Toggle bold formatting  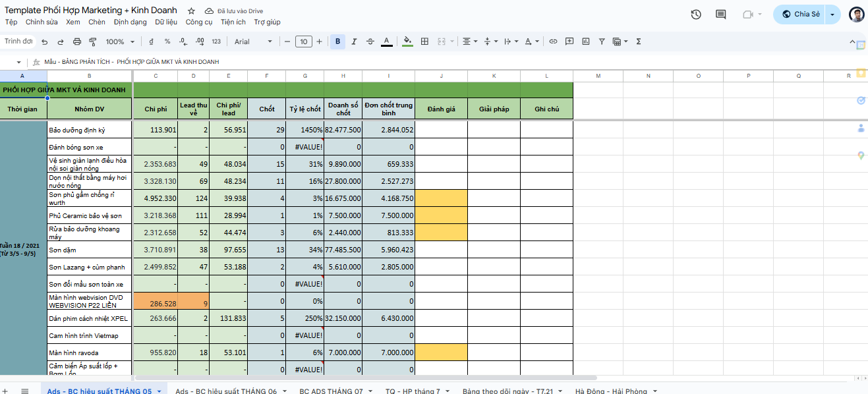[x=337, y=42]
